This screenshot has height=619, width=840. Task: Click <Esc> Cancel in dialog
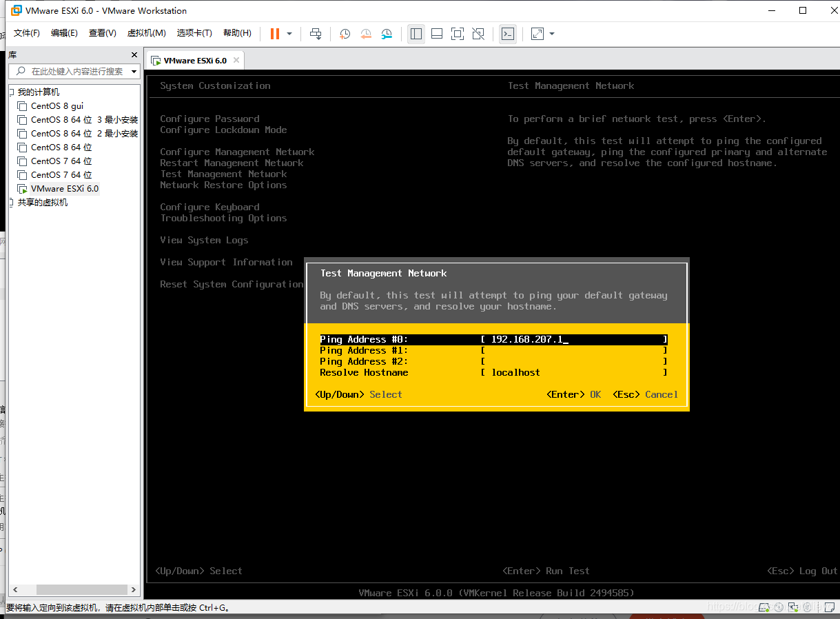coord(645,394)
